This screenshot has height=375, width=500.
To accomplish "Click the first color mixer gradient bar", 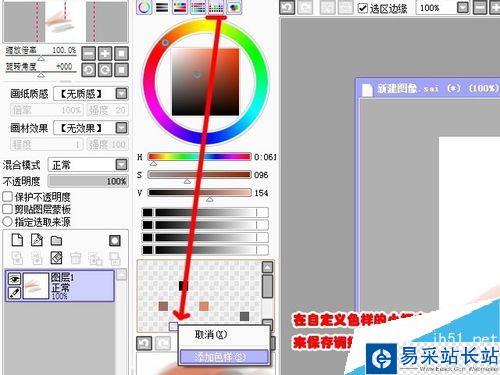I will point(205,213).
